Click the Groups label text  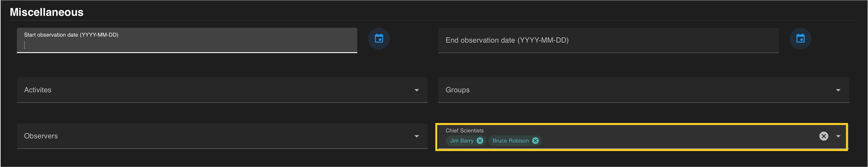point(457,90)
